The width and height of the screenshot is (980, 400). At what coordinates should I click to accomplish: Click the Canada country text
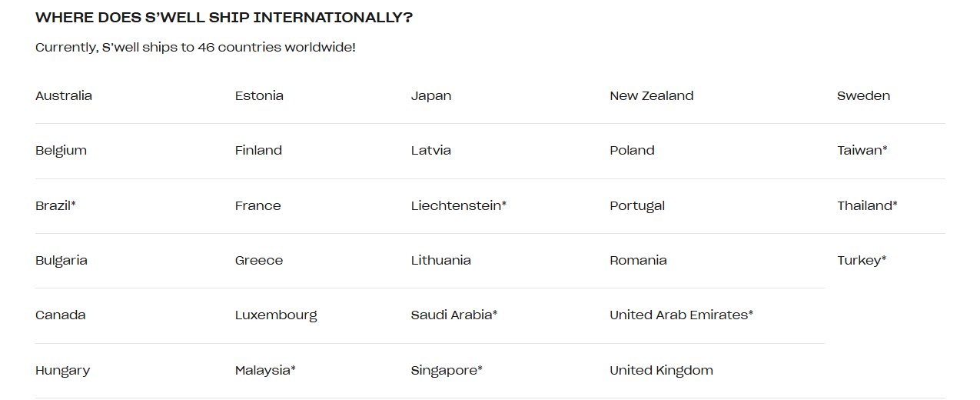[61, 315]
